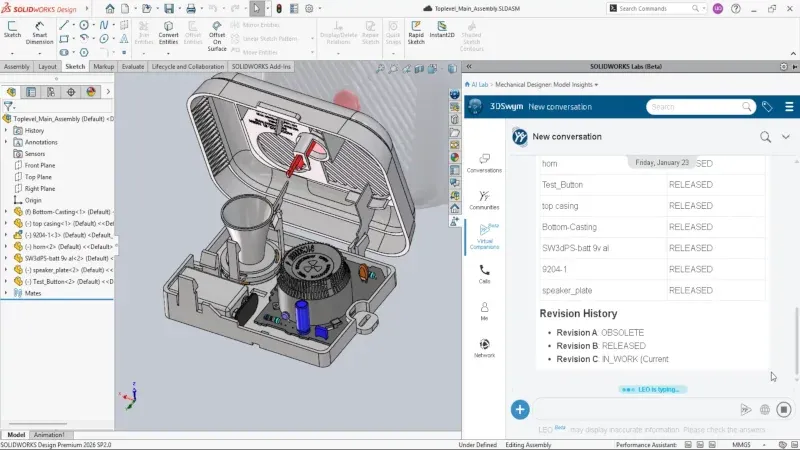Expand the History tree node
This screenshot has height=450, width=800.
click(6, 131)
